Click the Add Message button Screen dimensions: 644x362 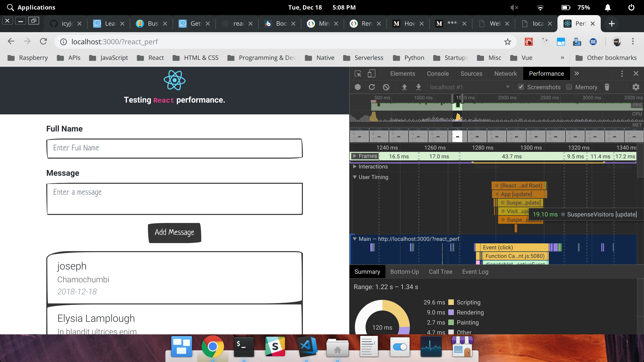[x=174, y=232]
